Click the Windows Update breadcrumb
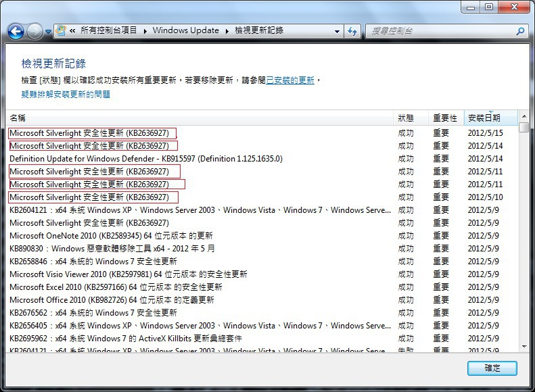Image resolution: width=535 pixels, height=392 pixels. (x=185, y=30)
